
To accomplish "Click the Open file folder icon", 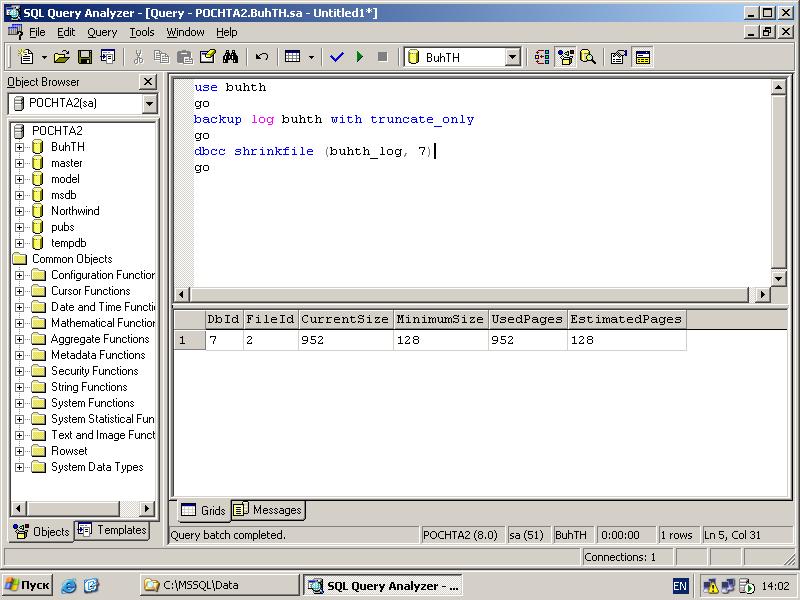I will click(x=62, y=57).
